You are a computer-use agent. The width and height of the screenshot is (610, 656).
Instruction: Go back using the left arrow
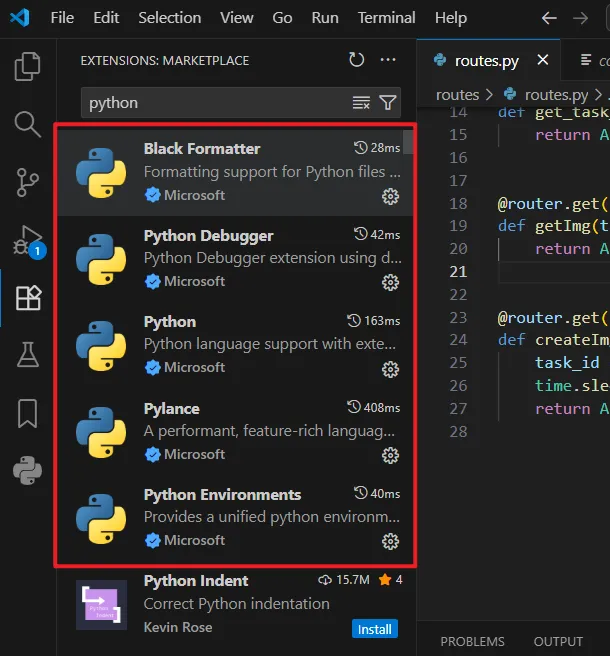point(549,18)
